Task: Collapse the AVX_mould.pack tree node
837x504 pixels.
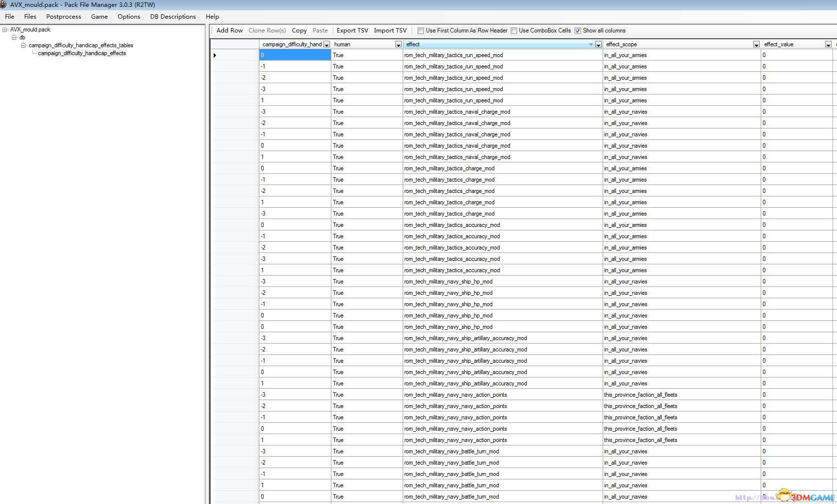Action: 5,30
